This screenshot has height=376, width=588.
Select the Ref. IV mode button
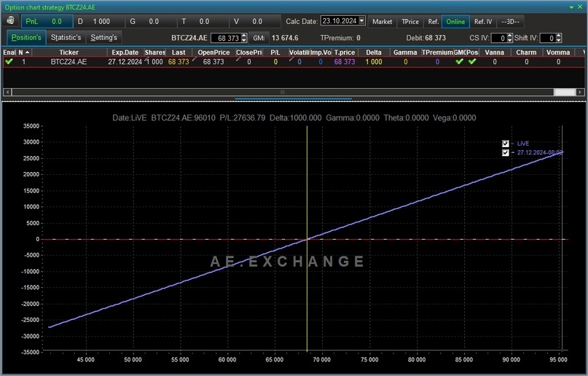(483, 22)
